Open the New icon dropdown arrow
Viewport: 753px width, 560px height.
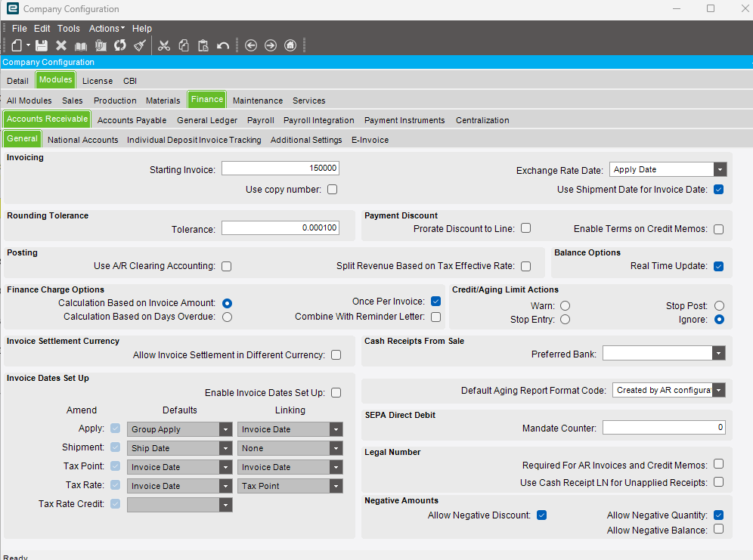coord(28,45)
